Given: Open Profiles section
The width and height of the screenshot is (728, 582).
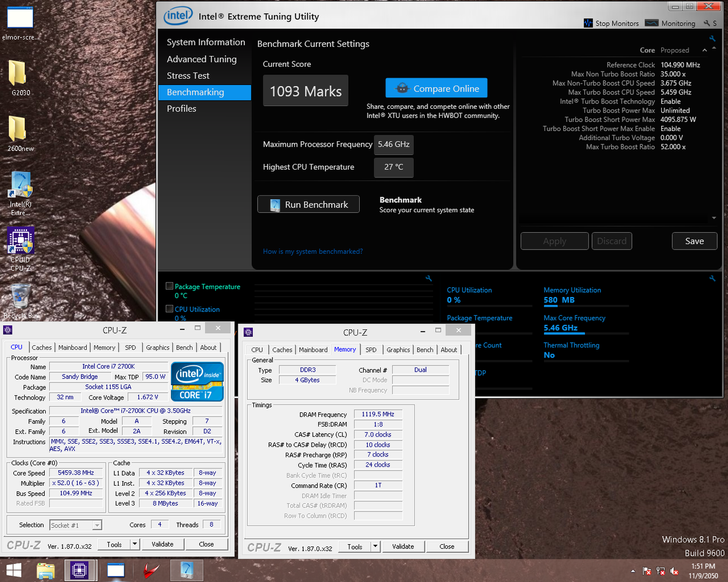Looking at the screenshot, I should click(x=182, y=108).
